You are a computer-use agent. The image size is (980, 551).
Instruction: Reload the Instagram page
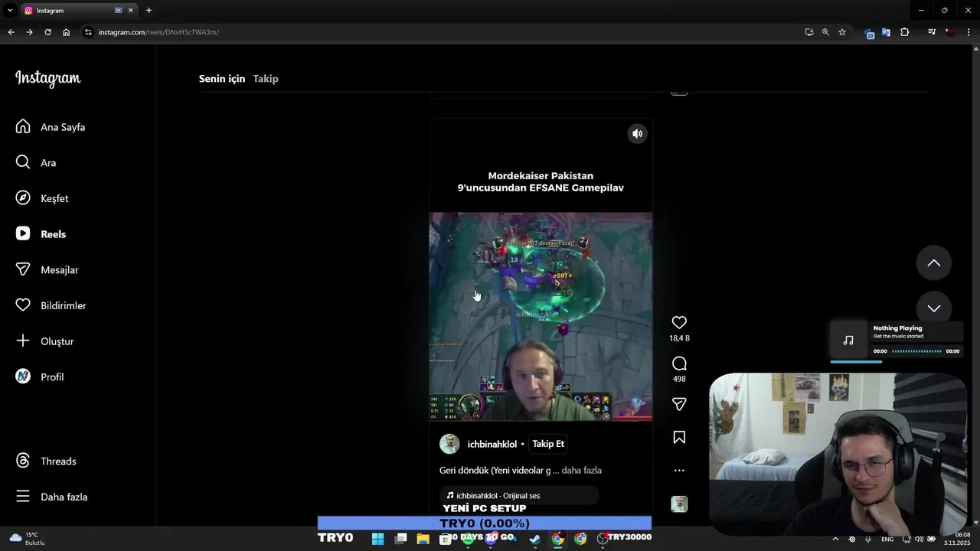click(x=47, y=32)
